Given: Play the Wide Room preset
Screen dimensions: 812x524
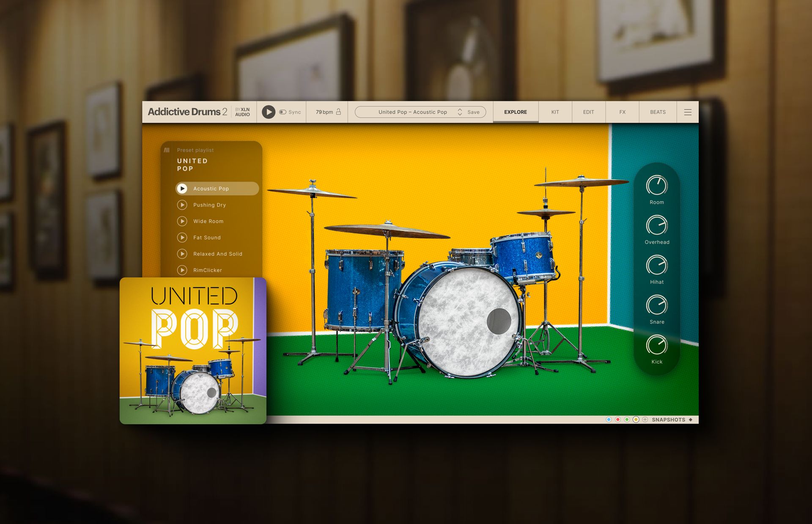Looking at the screenshot, I should 182,221.
